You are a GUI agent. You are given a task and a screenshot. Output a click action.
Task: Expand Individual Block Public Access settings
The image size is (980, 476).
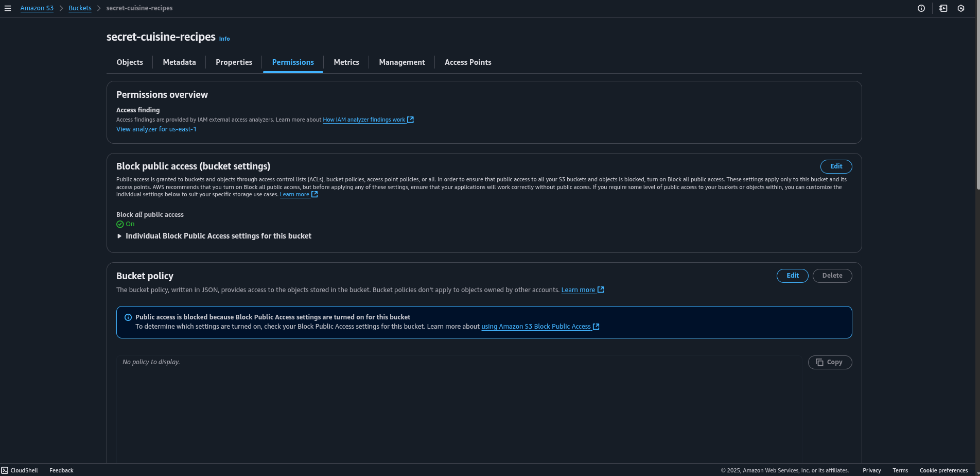[x=119, y=236]
